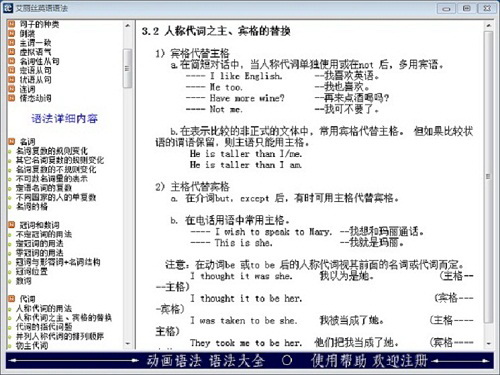Select 人称代词之主、宾格的替换 lesson
Viewport: 500px width, 375px height.
[x=64, y=318]
